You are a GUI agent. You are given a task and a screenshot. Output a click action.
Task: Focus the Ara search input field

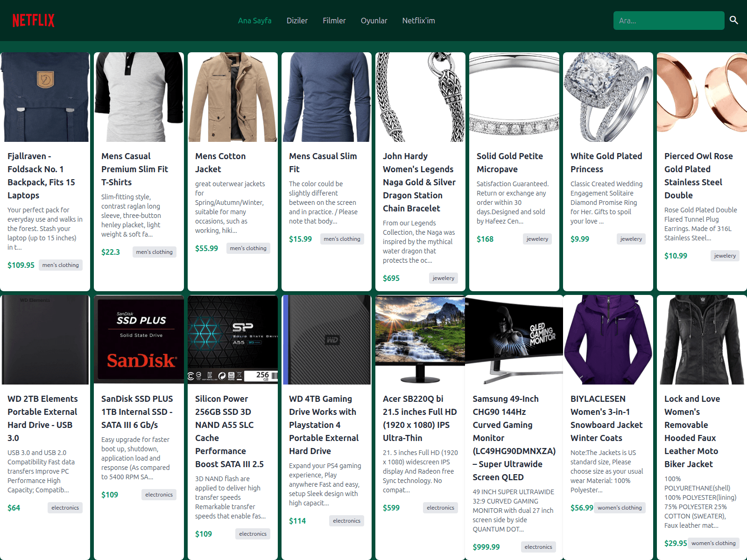coord(668,21)
